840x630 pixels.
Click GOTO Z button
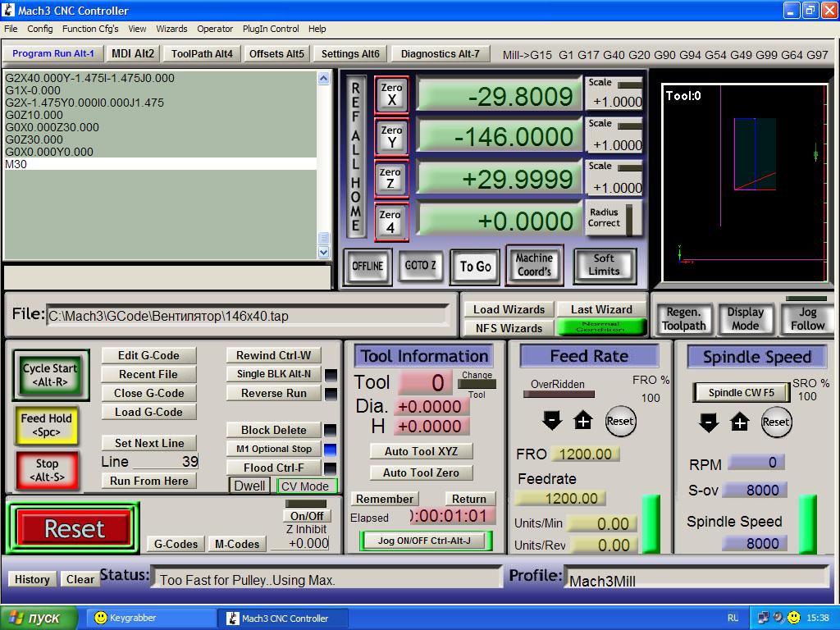[x=421, y=266]
